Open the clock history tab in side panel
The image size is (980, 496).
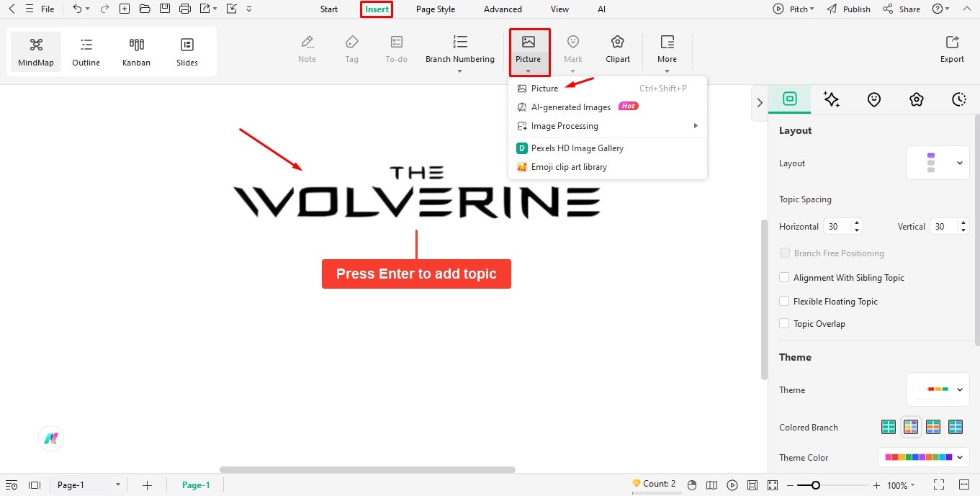[958, 100]
